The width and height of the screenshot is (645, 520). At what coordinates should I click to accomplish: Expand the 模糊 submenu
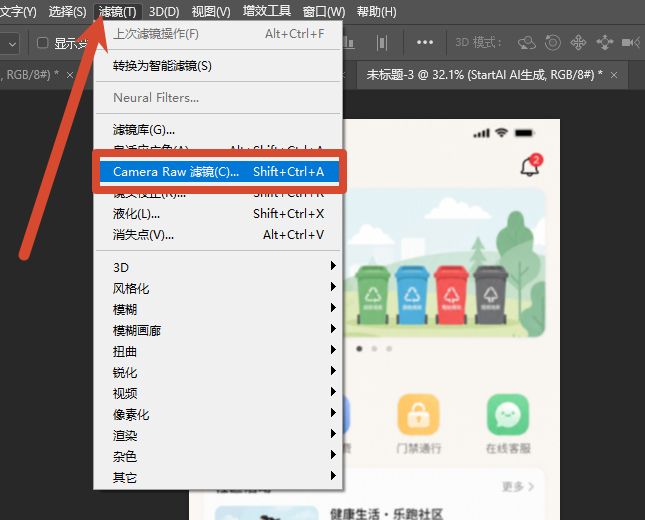coord(218,309)
